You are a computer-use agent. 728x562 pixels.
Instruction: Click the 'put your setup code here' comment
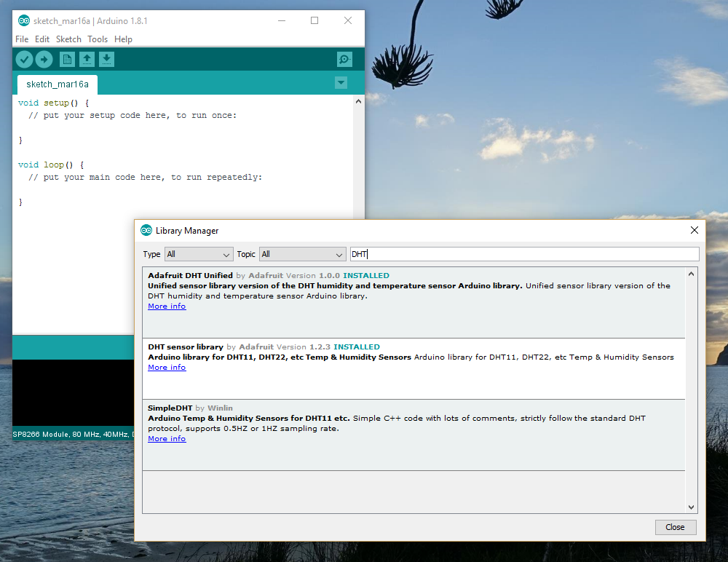click(132, 116)
